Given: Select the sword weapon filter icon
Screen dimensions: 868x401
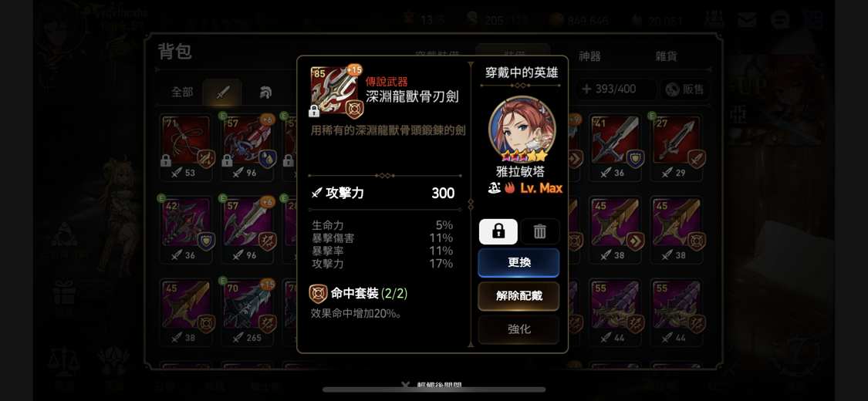Looking at the screenshot, I should point(222,93).
